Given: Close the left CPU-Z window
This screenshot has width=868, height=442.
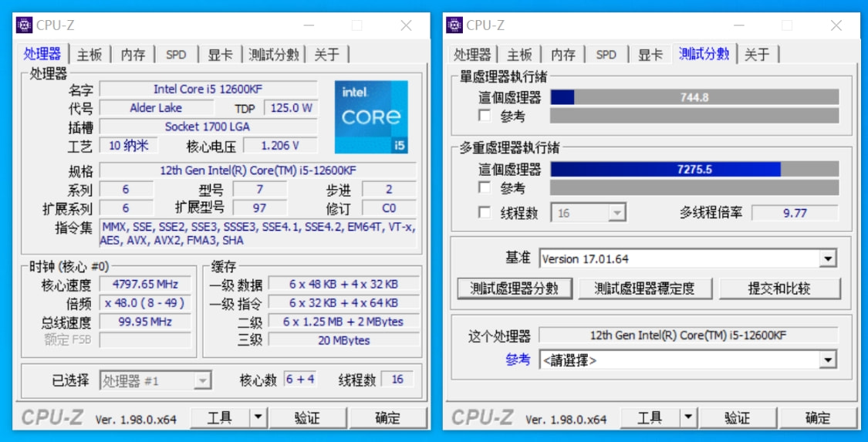Looking at the screenshot, I should pos(407,25).
